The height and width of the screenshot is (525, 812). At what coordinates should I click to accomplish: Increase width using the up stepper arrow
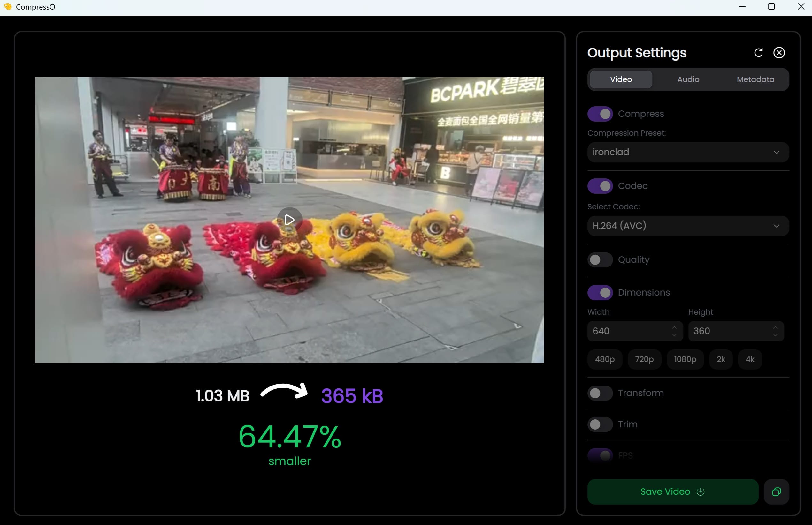pos(674,327)
